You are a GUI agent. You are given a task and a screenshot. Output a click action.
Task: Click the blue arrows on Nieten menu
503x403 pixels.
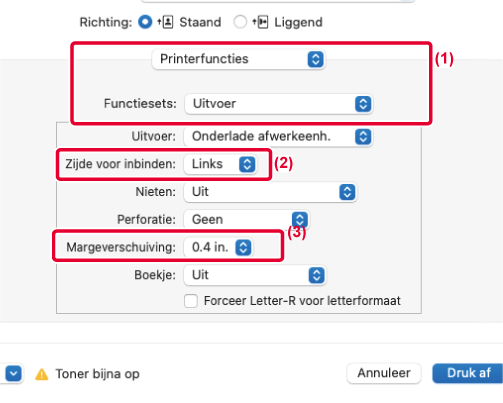click(x=347, y=192)
